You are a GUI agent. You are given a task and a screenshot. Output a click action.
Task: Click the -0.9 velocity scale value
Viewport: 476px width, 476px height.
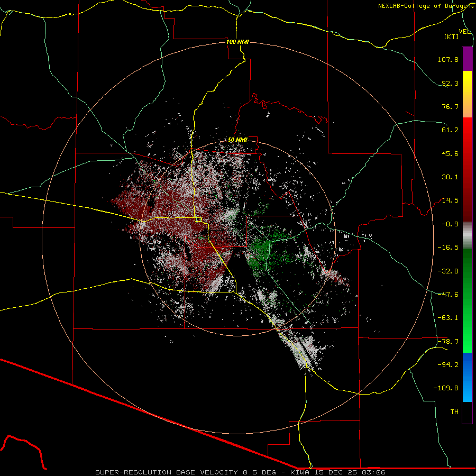(450, 224)
